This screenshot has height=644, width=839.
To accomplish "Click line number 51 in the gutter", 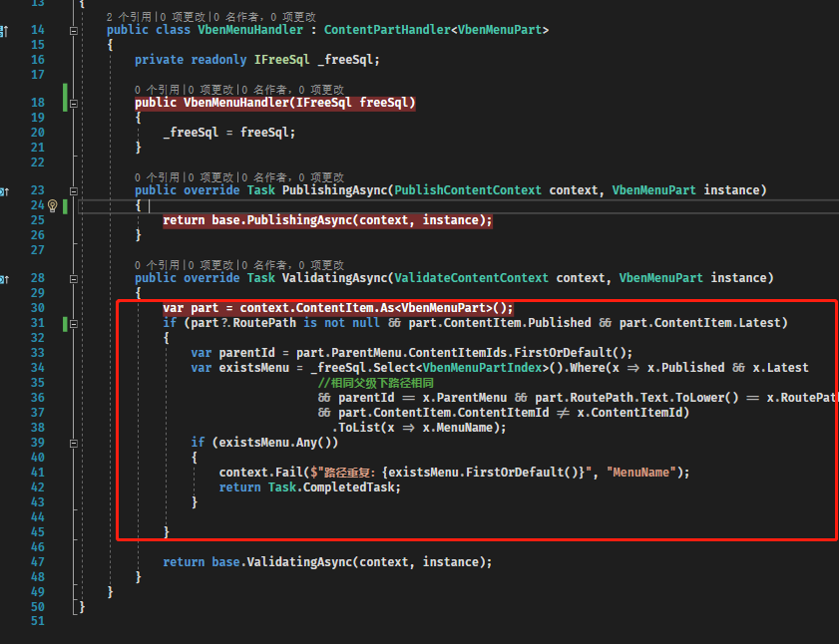I will pos(38,621).
